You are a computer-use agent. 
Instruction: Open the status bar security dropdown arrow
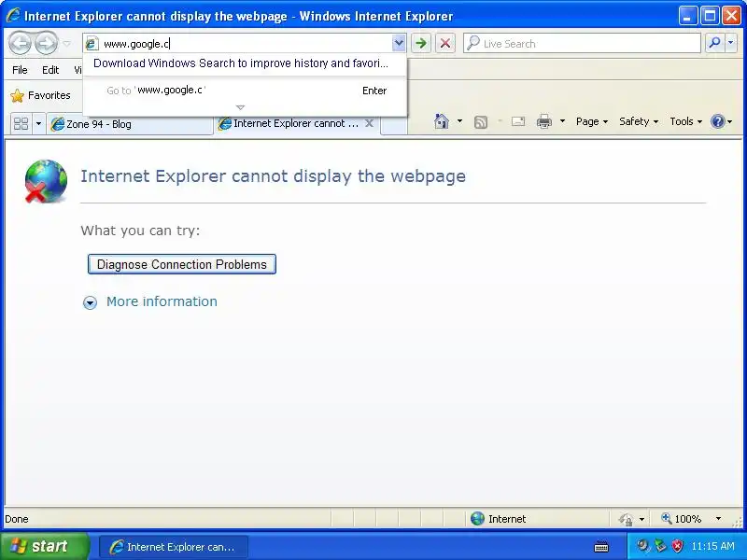pyautogui.click(x=641, y=519)
